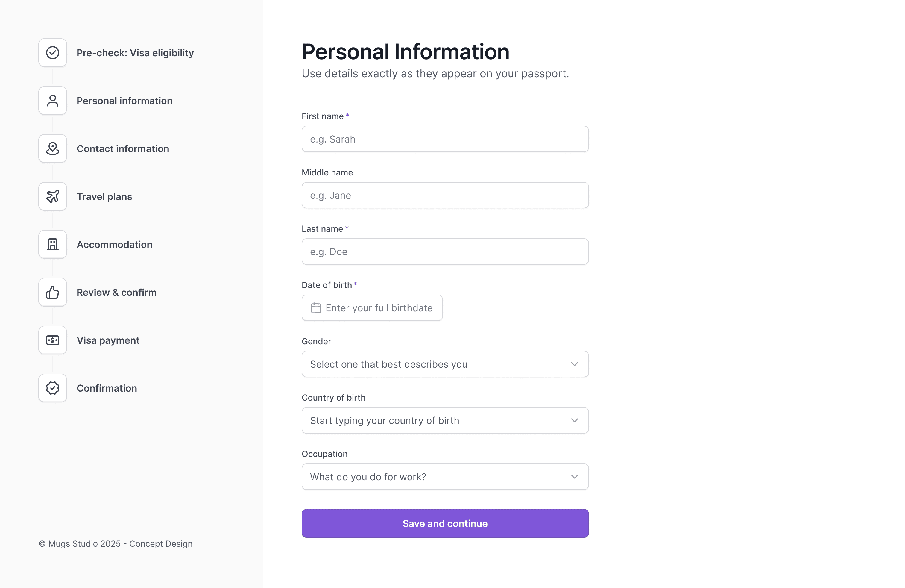
Task: Open the calendar icon in Date of birth
Action: 316,308
